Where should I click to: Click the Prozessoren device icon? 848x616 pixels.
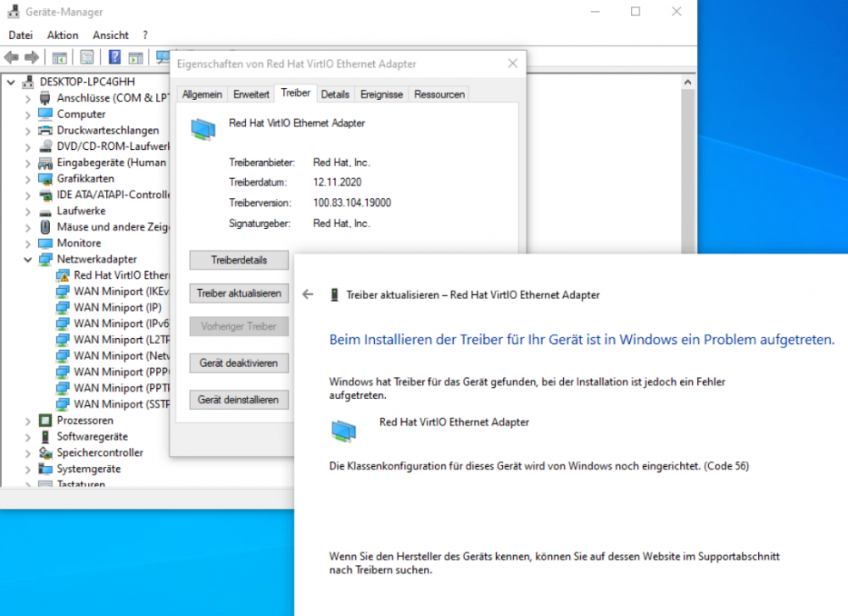(46, 420)
